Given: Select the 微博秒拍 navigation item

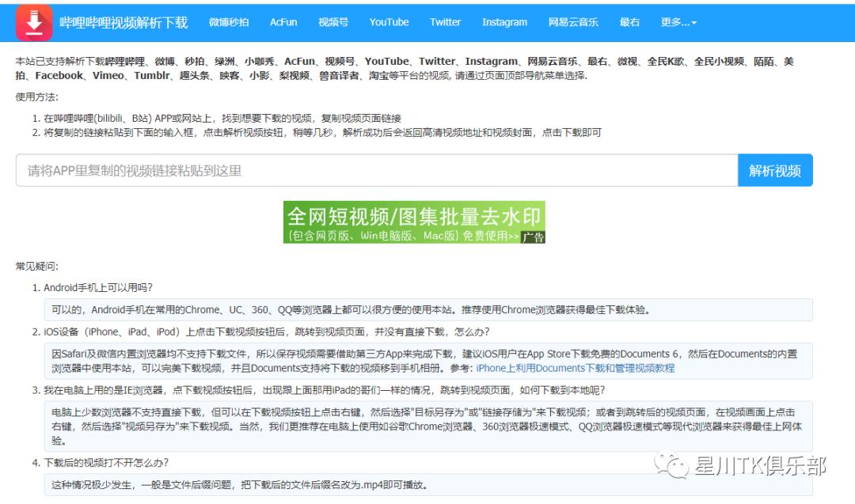Looking at the screenshot, I should pos(230,22).
